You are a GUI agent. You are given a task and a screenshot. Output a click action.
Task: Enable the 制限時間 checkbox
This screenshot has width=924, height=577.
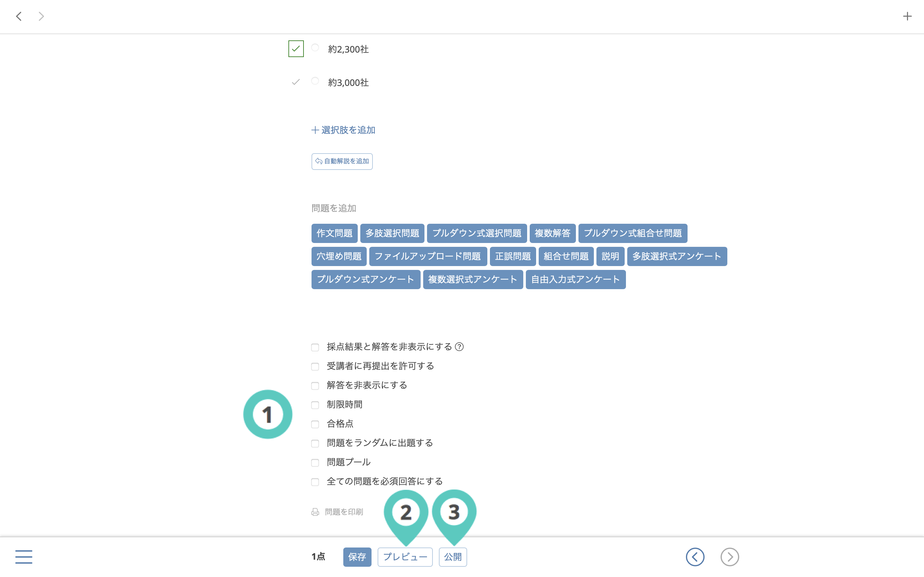[315, 405]
